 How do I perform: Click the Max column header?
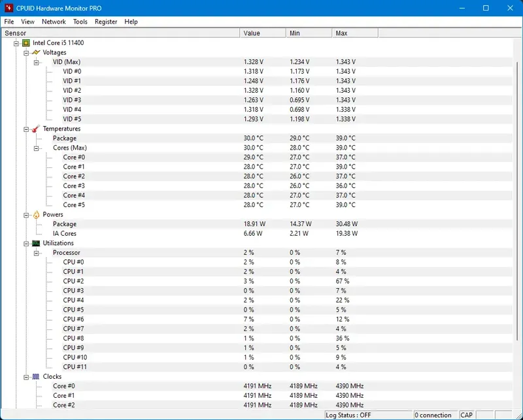point(355,33)
